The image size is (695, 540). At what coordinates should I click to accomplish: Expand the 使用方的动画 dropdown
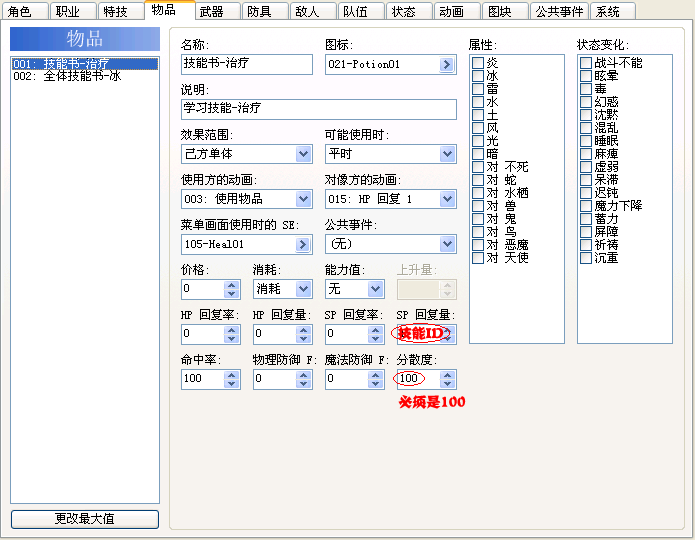(x=247, y=199)
